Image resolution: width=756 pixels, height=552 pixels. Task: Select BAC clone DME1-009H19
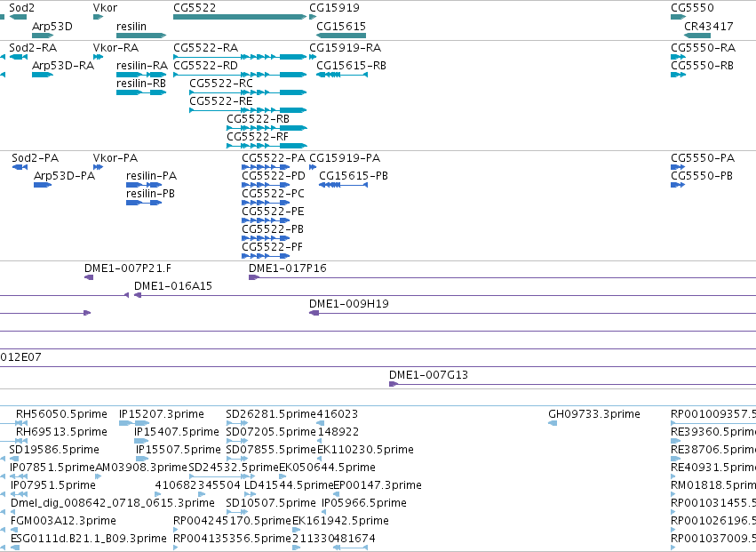click(533, 313)
